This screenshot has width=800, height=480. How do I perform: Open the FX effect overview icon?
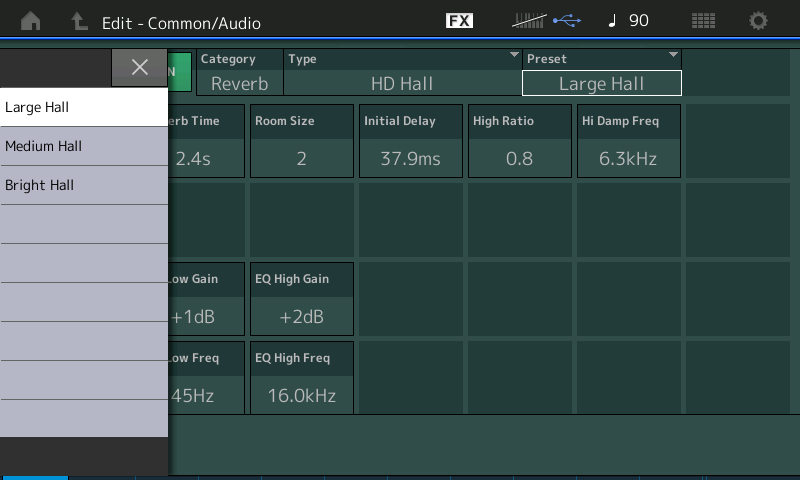point(459,20)
